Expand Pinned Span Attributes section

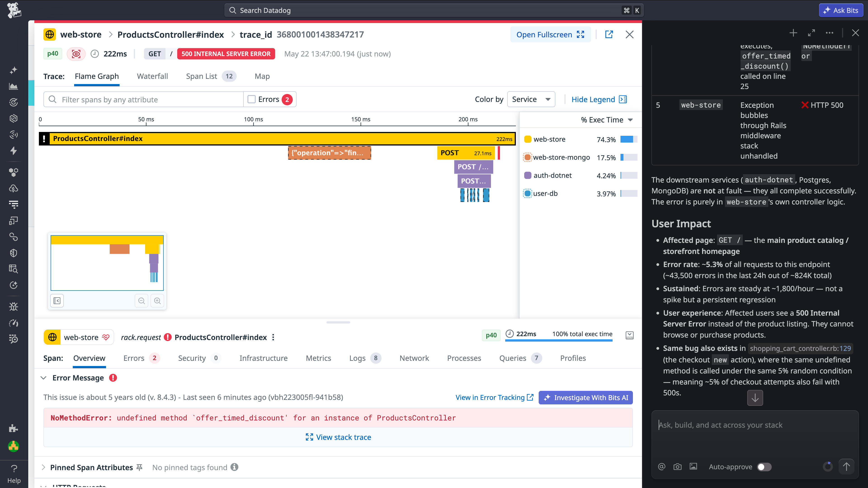pyautogui.click(x=43, y=467)
